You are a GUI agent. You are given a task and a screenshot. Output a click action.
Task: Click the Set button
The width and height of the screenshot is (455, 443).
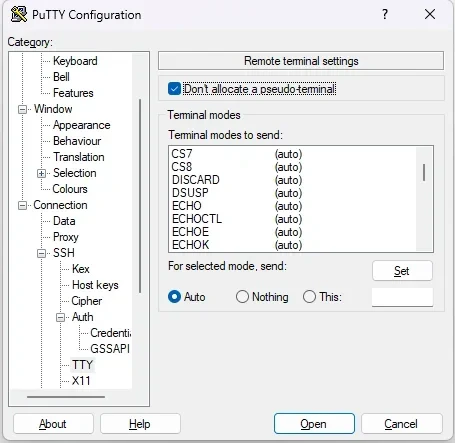pyautogui.click(x=402, y=271)
